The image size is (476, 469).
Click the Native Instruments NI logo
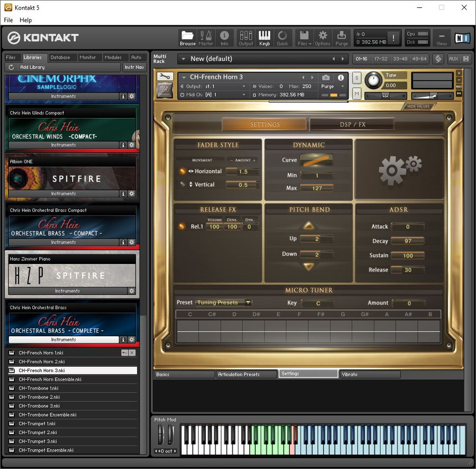point(462,38)
